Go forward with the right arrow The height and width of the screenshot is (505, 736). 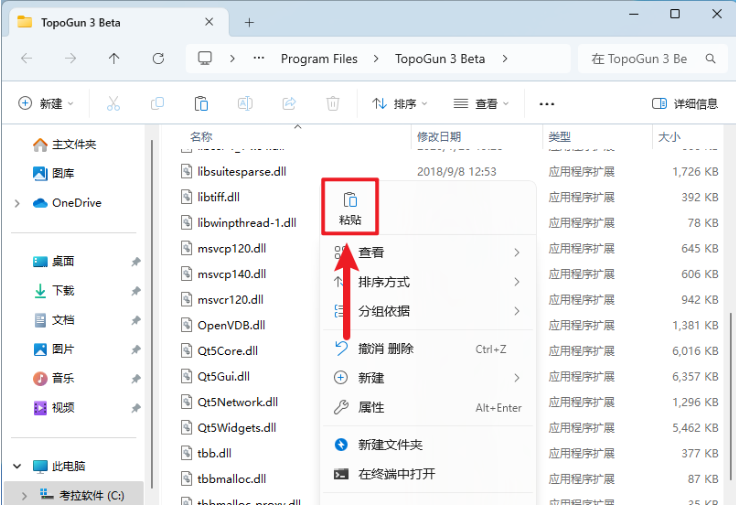coord(70,59)
